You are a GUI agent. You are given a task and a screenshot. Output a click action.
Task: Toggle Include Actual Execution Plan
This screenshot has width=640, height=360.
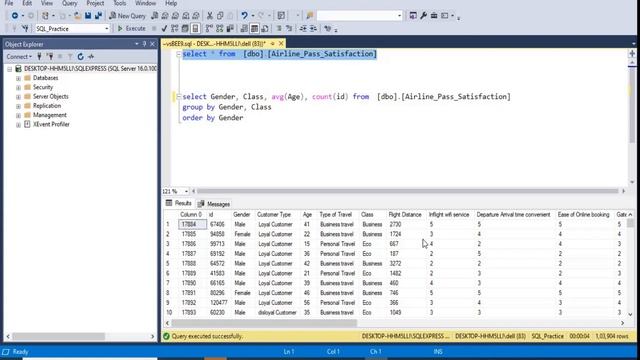point(209,29)
